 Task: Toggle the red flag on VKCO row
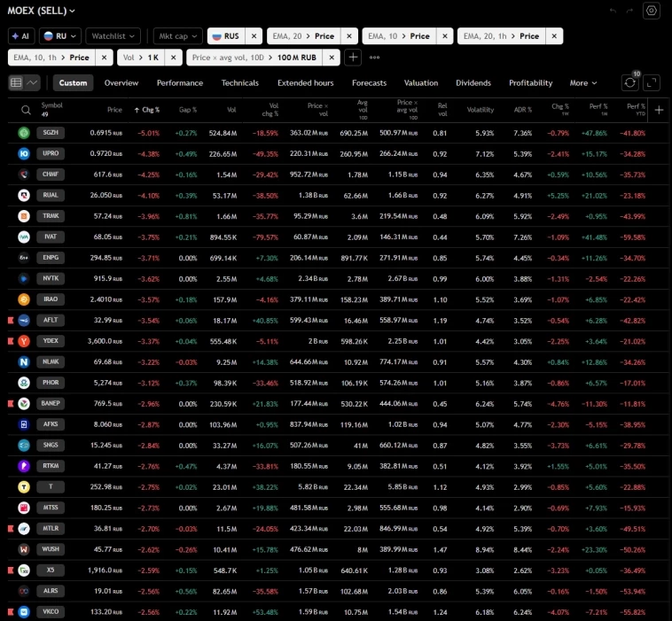[x=12, y=611]
